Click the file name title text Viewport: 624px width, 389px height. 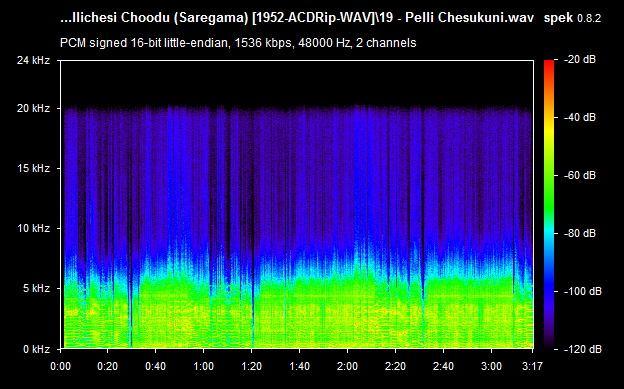point(297,18)
